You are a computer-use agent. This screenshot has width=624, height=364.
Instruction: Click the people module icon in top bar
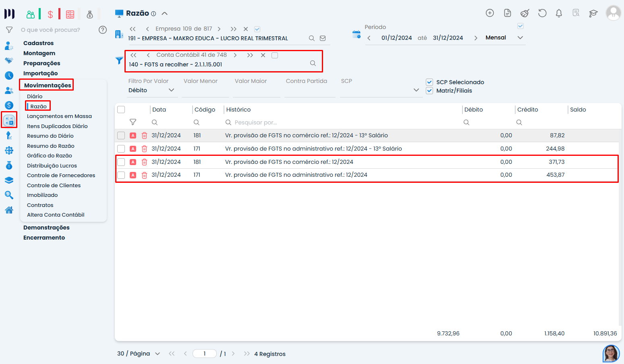click(31, 14)
